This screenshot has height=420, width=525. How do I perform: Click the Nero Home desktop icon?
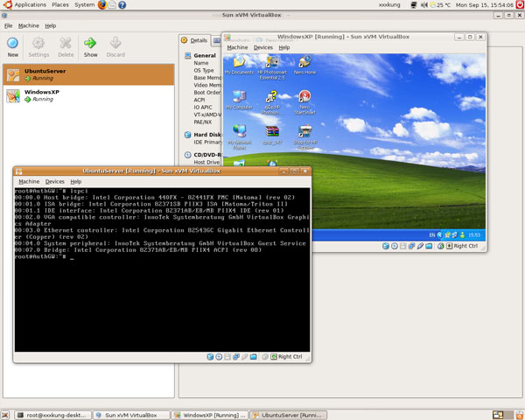[x=304, y=66]
